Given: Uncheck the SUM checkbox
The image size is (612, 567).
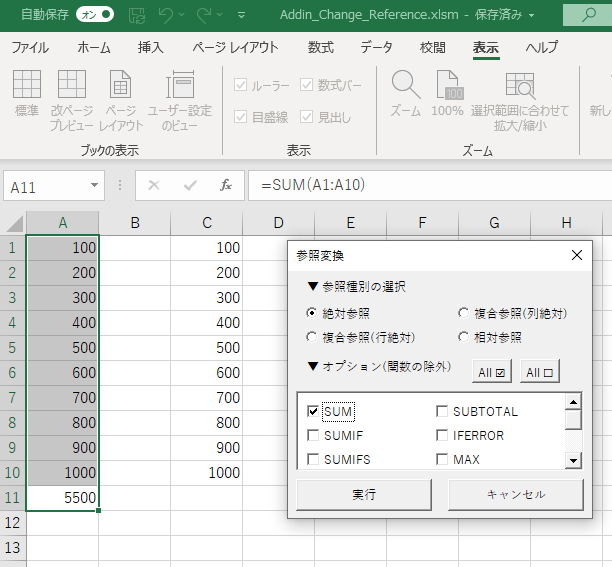Looking at the screenshot, I should 313,411.
